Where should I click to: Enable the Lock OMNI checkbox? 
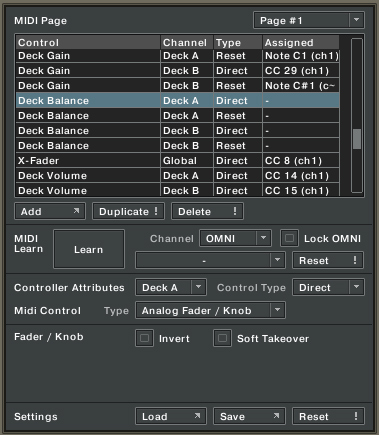289,238
